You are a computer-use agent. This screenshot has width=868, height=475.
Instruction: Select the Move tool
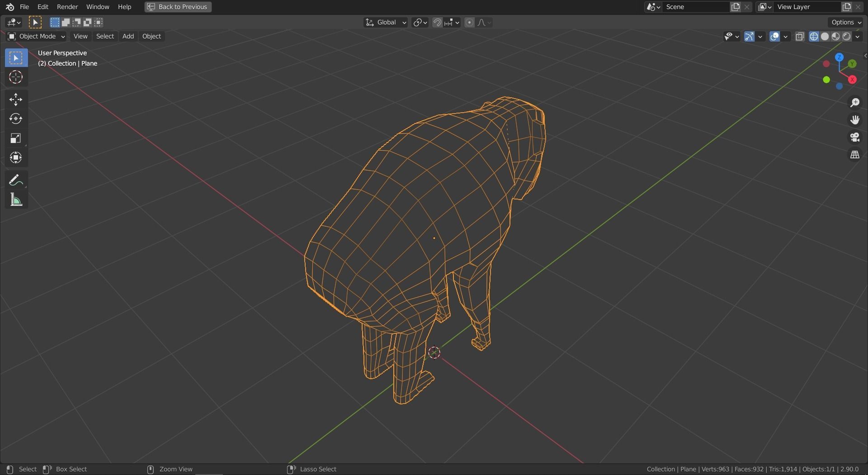(16, 100)
